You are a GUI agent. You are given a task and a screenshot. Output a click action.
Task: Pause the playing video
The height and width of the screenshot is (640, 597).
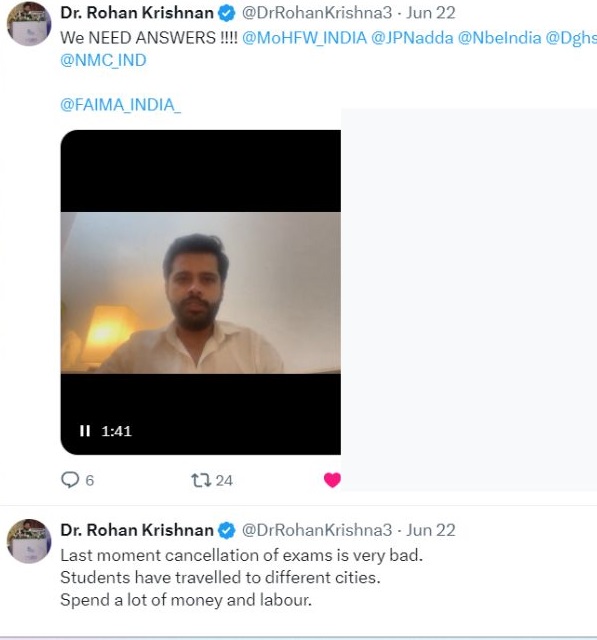point(85,431)
